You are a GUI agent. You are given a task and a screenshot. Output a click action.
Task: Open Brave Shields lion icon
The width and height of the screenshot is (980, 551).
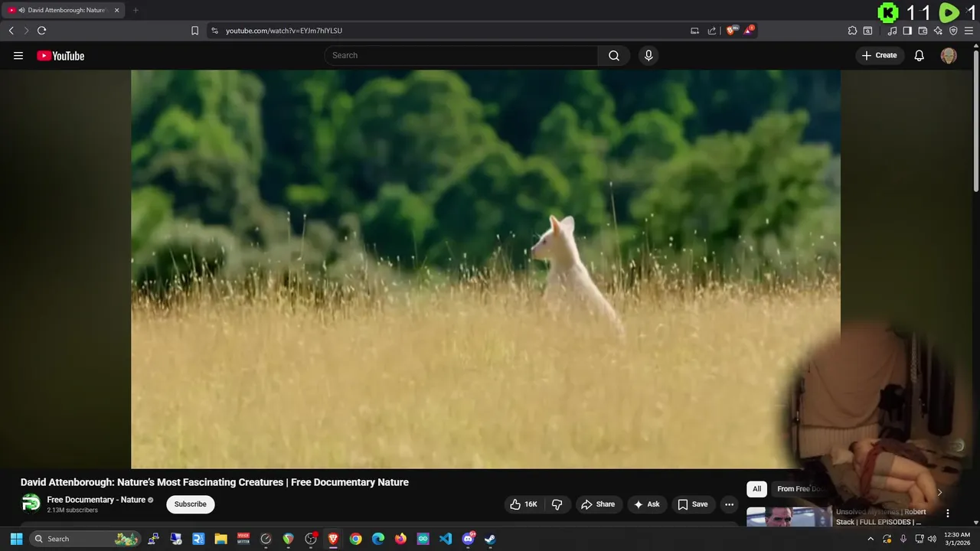click(732, 31)
